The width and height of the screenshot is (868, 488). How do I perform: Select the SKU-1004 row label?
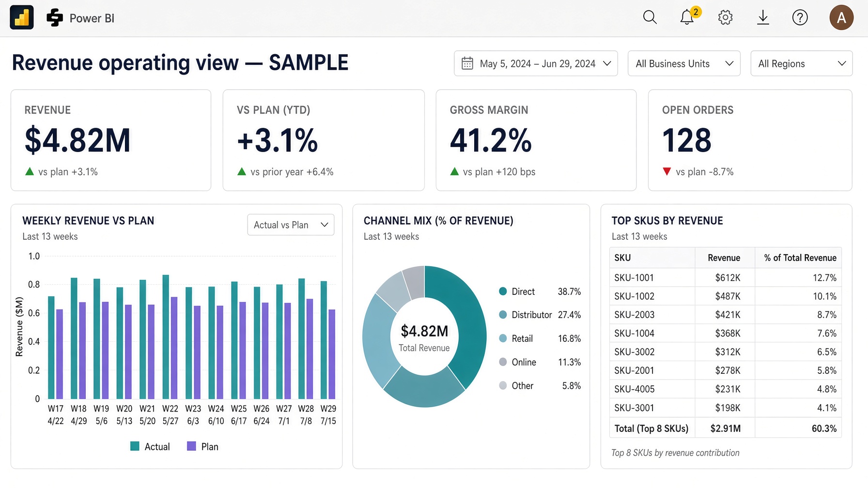pos(634,333)
